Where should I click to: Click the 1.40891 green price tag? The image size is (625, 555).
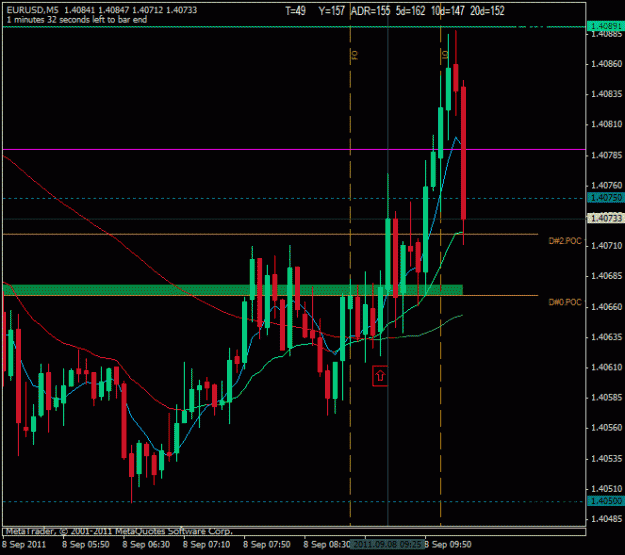[606, 26]
